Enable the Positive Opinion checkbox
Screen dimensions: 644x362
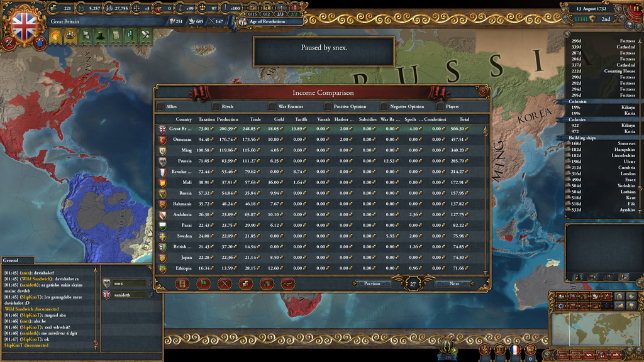tap(328, 107)
